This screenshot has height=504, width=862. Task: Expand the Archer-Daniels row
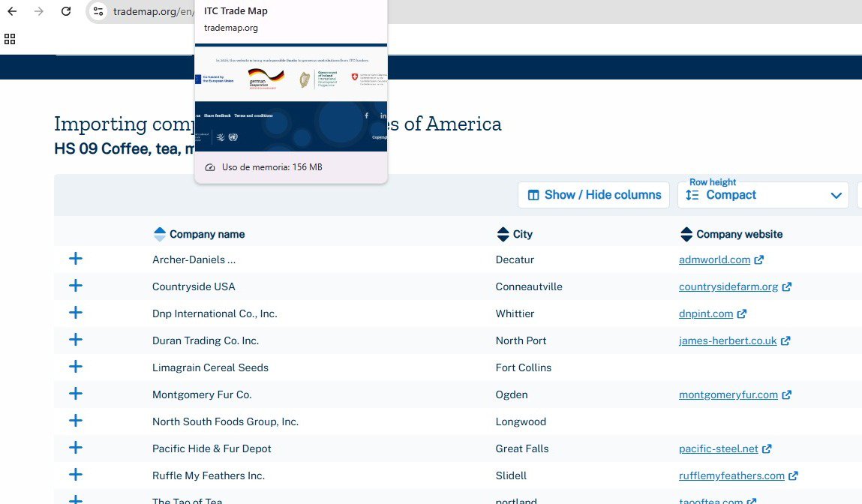[76, 259]
